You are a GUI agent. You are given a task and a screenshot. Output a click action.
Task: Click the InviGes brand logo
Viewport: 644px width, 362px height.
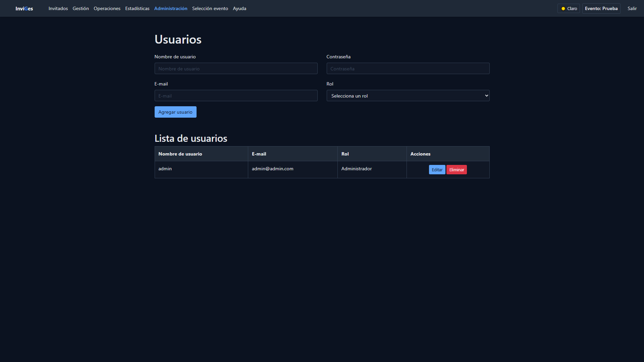(x=24, y=8)
